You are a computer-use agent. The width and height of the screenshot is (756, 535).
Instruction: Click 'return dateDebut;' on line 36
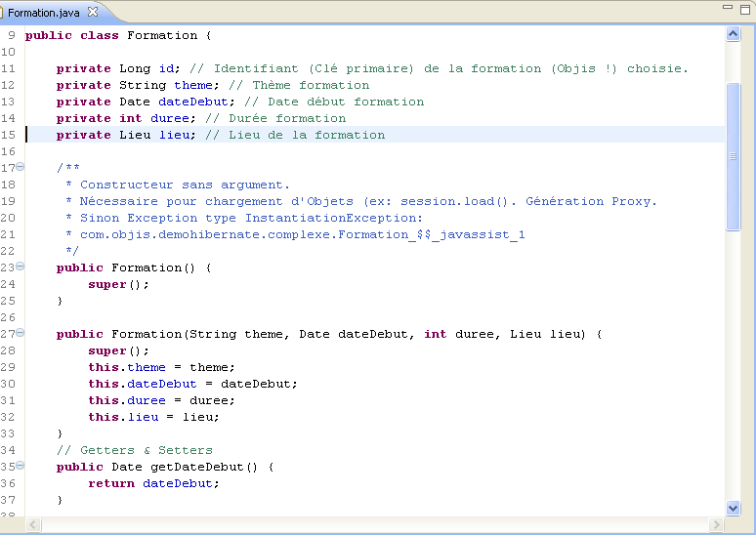point(153,483)
